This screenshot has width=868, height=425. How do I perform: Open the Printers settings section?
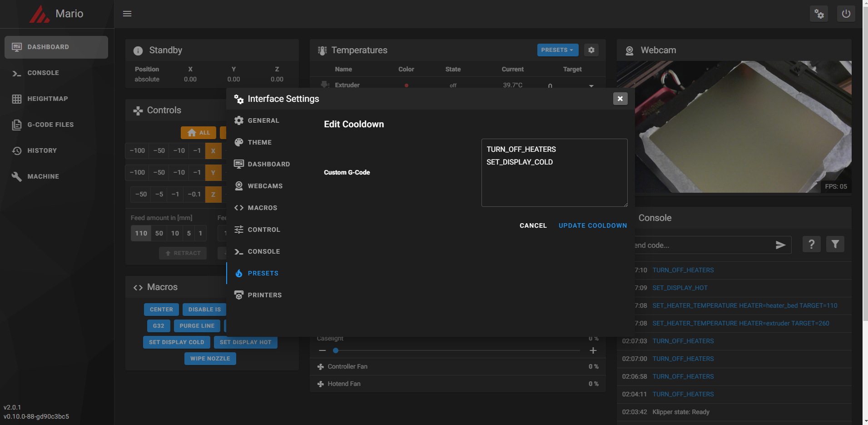point(264,295)
